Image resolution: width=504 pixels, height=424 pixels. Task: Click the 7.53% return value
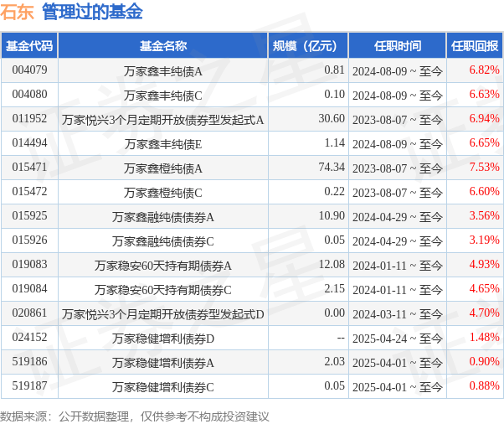coord(484,167)
